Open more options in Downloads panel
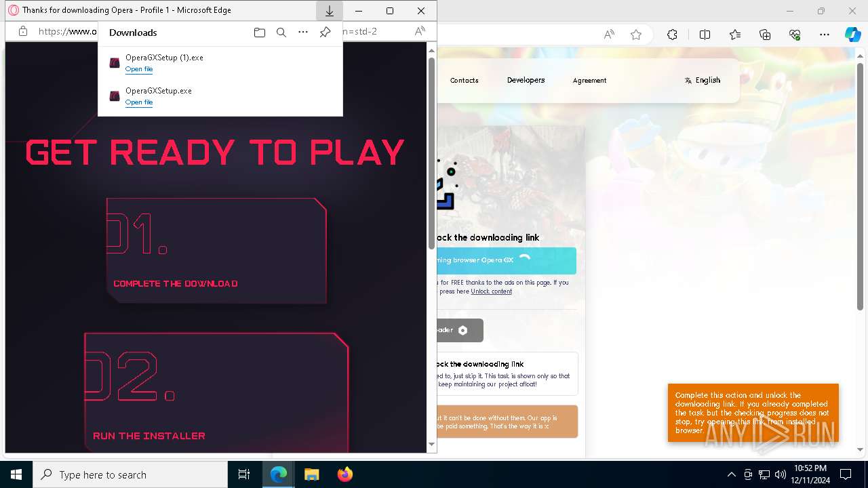Screen dimensions: 868x488 pyautogui.click(x=303, y=33)
